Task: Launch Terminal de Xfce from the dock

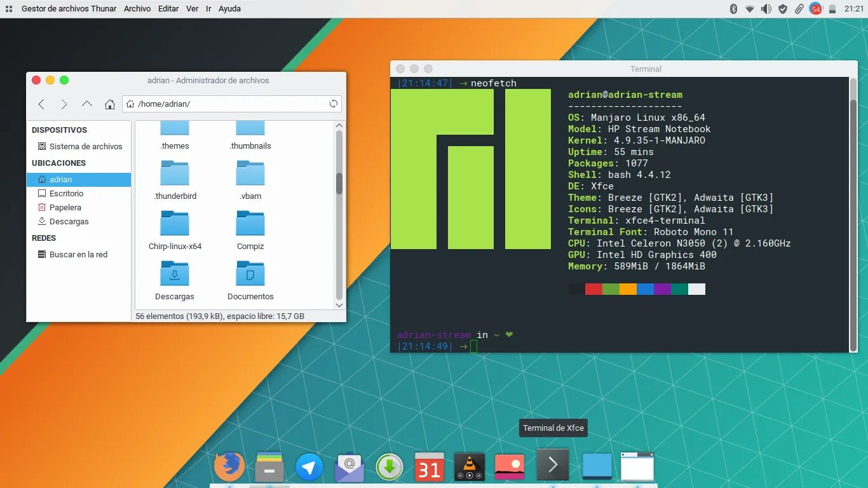Action: click(552, 465)
